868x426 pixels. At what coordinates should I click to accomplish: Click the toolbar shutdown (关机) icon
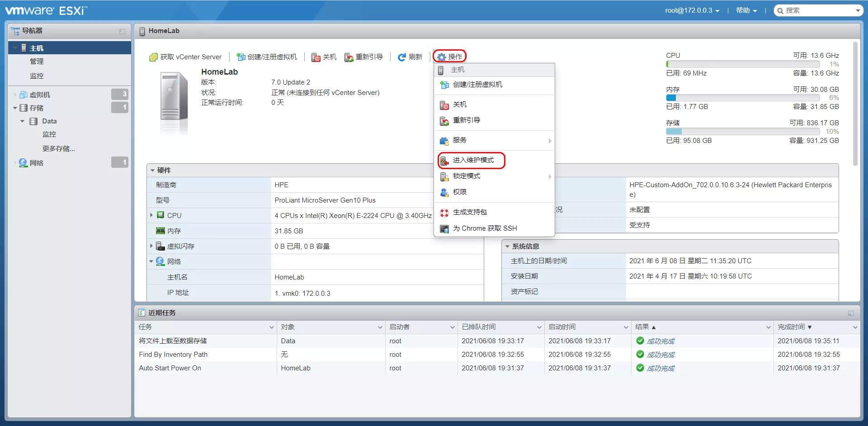[316, 57]
